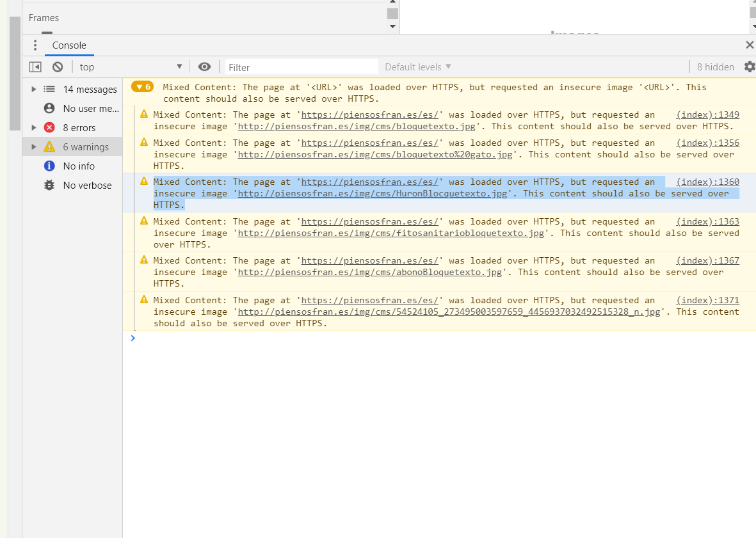Open source link (index):1367

pos(707,260)
